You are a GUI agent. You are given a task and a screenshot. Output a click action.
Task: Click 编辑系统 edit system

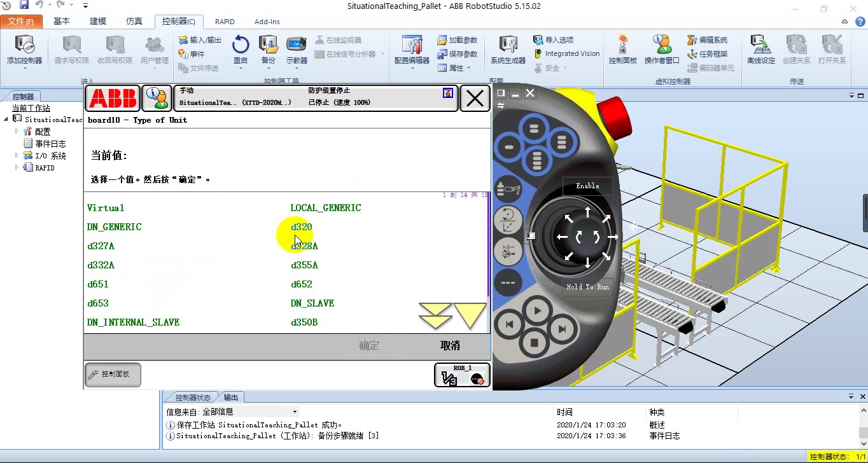[x=708, y=40]
